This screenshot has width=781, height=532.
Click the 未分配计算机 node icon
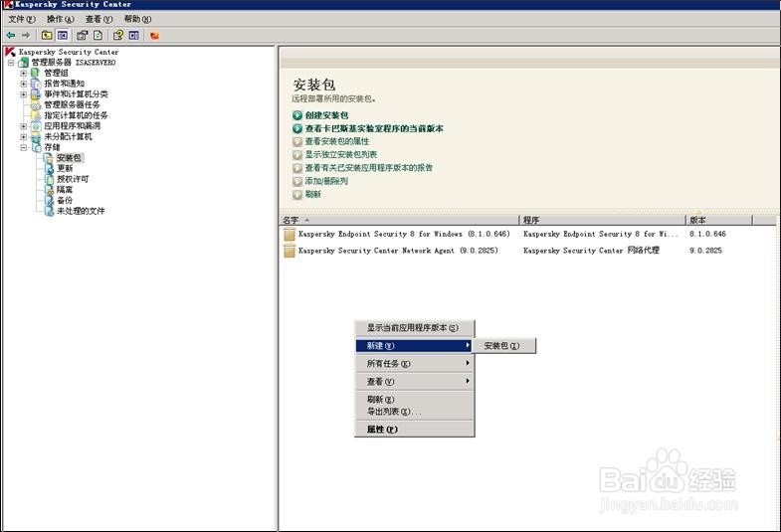36,137
